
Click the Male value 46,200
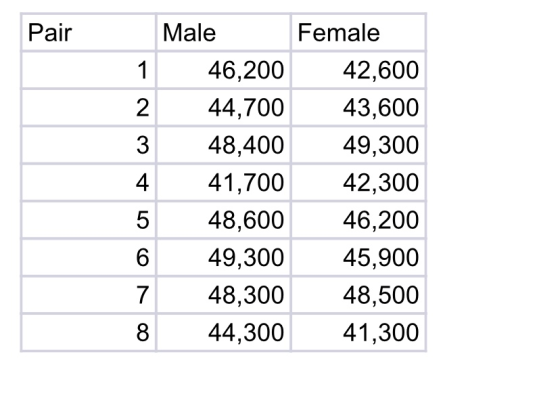click(x=224, y=70)
